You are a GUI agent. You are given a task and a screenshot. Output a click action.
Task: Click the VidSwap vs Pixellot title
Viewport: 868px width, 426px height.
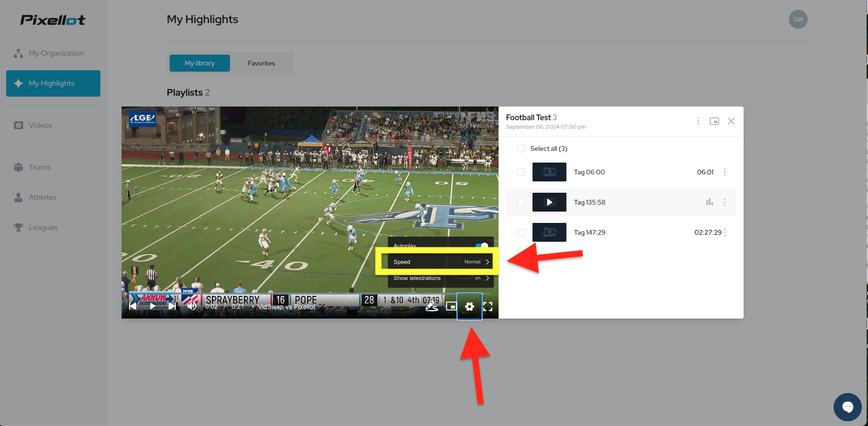click(x=287, y=307)
